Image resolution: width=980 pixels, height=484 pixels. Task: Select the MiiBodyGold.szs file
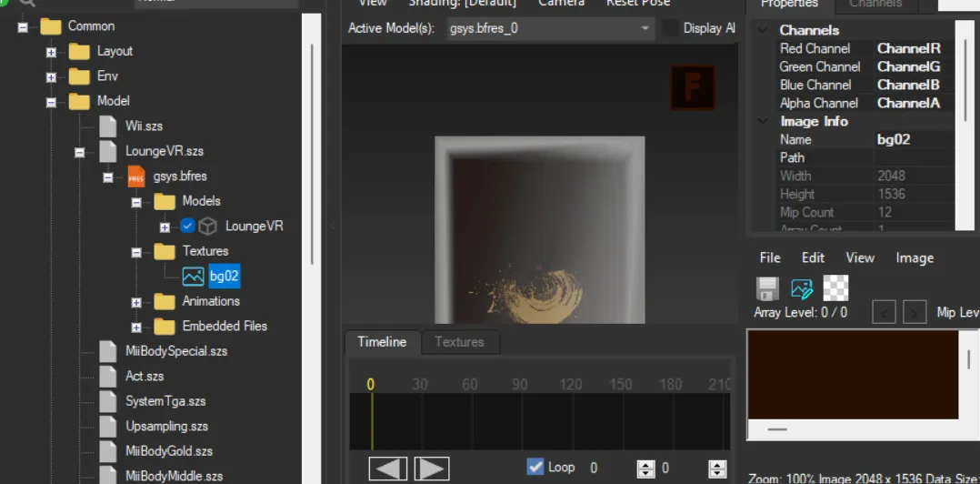point(167,450)
